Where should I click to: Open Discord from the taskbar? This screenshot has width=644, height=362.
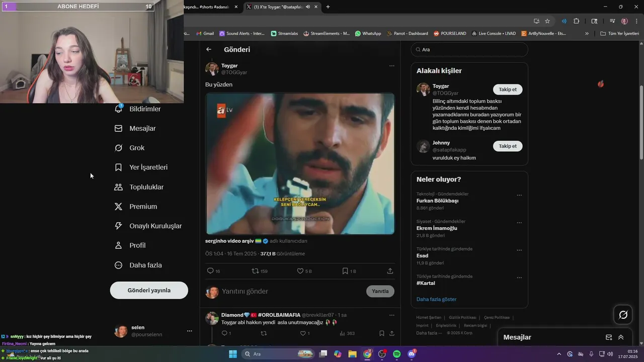tap(412, 354)
